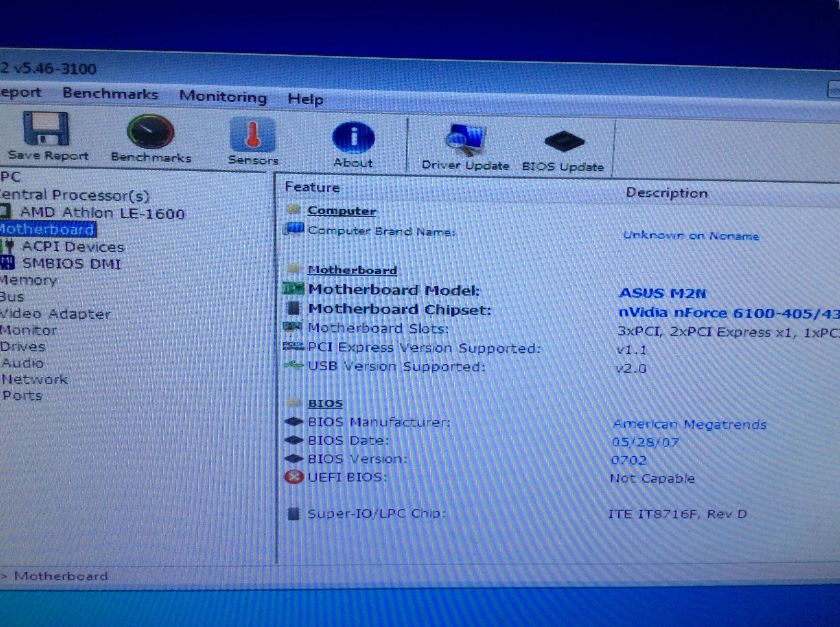840x627 pixels.
Task: Select the Network category in the tree
Action: [x=35, y=379]
